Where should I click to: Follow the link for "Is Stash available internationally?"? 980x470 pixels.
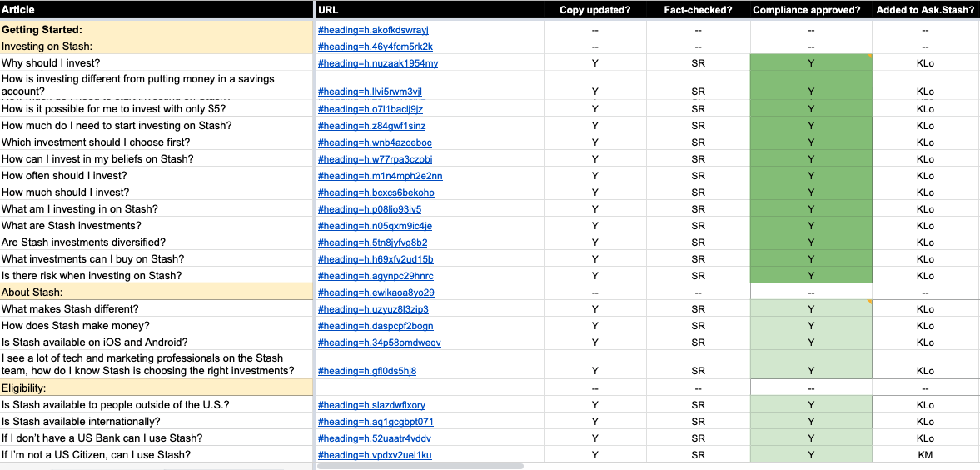tap(376, 422)
